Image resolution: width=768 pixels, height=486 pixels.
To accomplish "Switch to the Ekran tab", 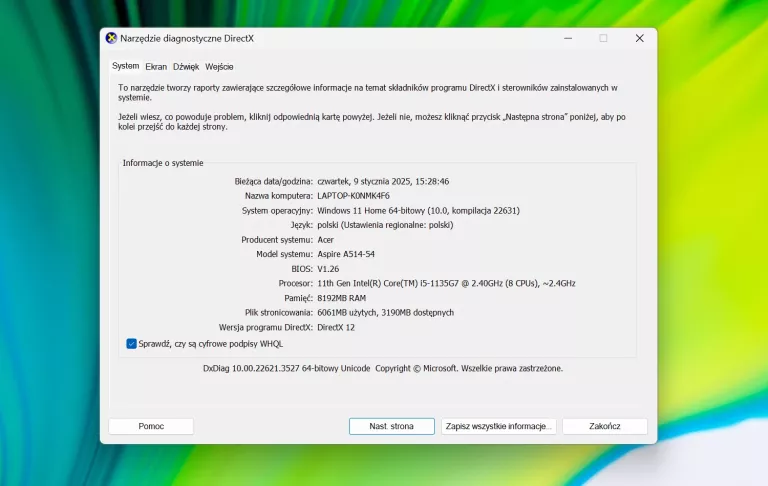I will (x=156, y=67).
